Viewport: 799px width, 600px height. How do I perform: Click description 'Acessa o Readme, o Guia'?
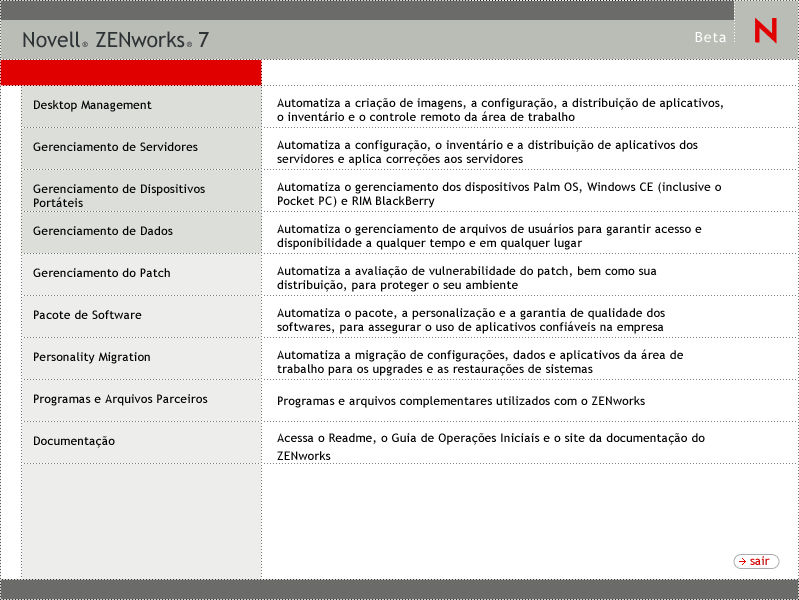tap(491, 447)
